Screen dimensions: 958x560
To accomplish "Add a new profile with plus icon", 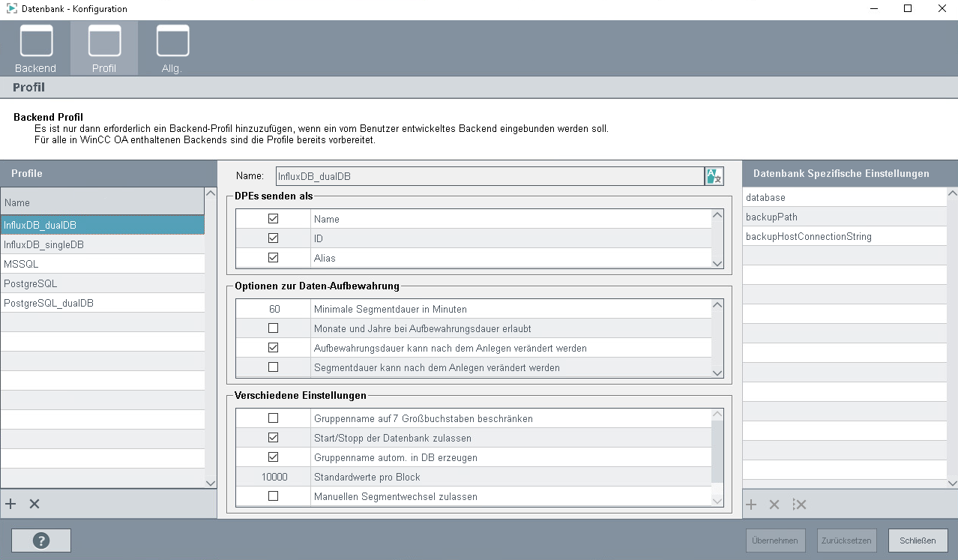I will (10, 504).
